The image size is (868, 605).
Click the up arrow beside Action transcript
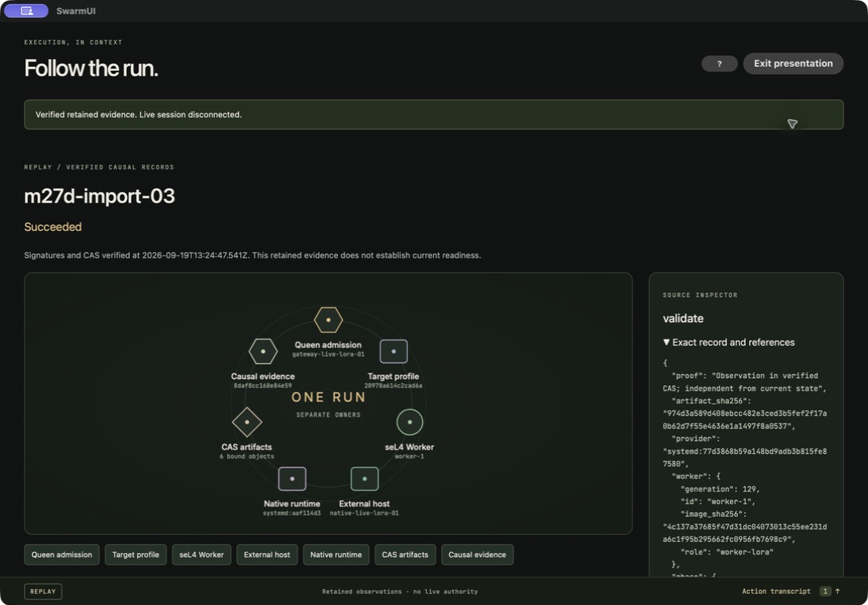(x=837, y=591)
